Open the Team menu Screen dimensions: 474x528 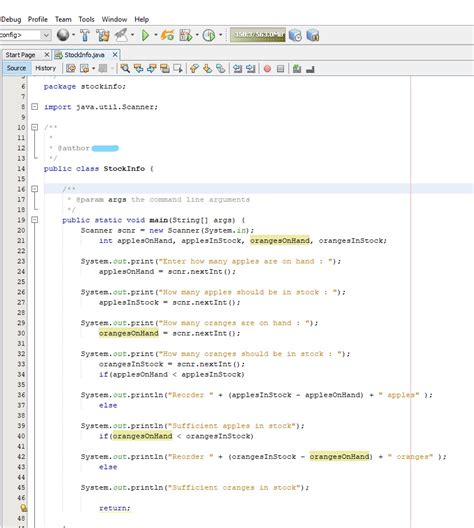point(63,19)
